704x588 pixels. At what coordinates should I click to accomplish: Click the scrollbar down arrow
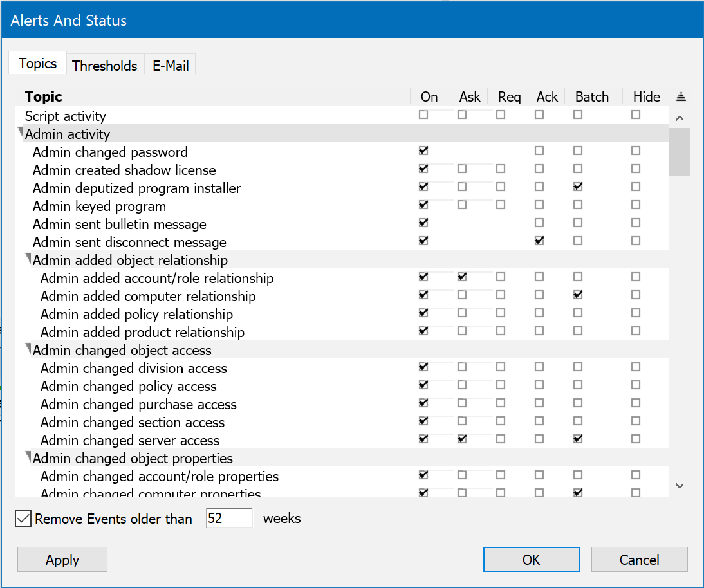tap(680, 486)
